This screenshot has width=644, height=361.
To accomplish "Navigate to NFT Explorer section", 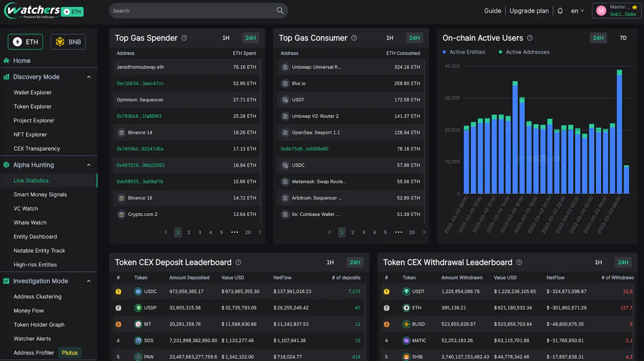I will click(x=30, y=135).
